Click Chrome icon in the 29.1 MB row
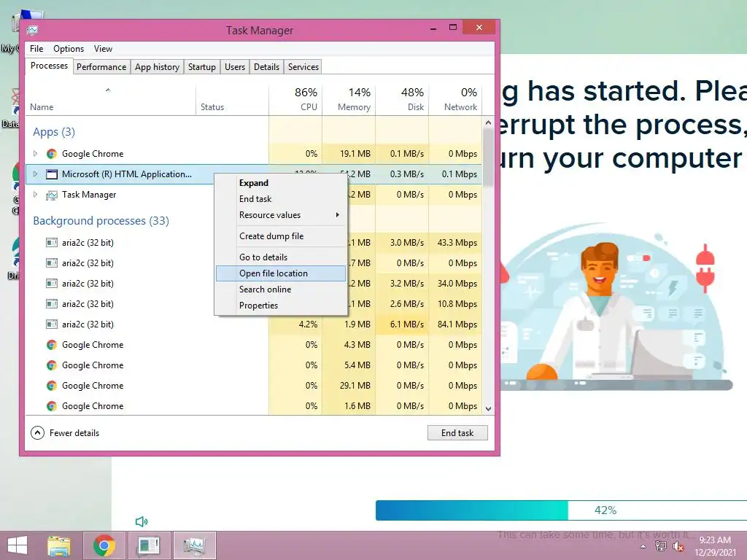The image size is (747, 560). pyautogui.click(x=52, y=386)
